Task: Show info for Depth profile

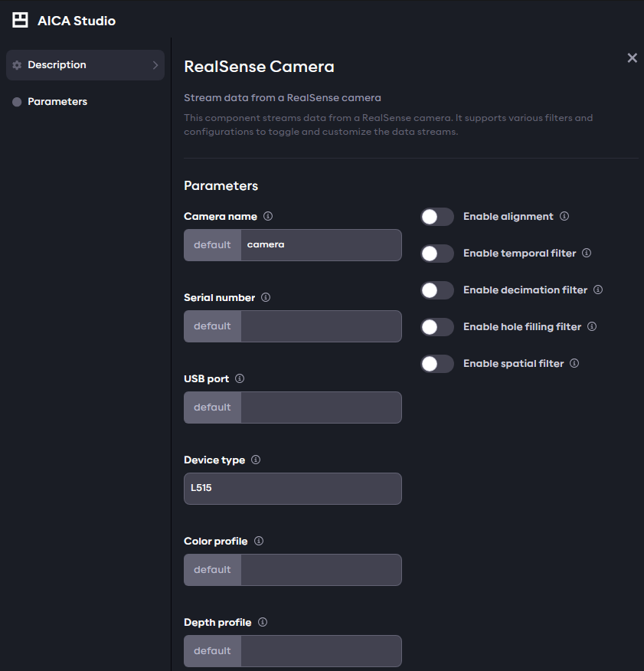Action: 263,622
